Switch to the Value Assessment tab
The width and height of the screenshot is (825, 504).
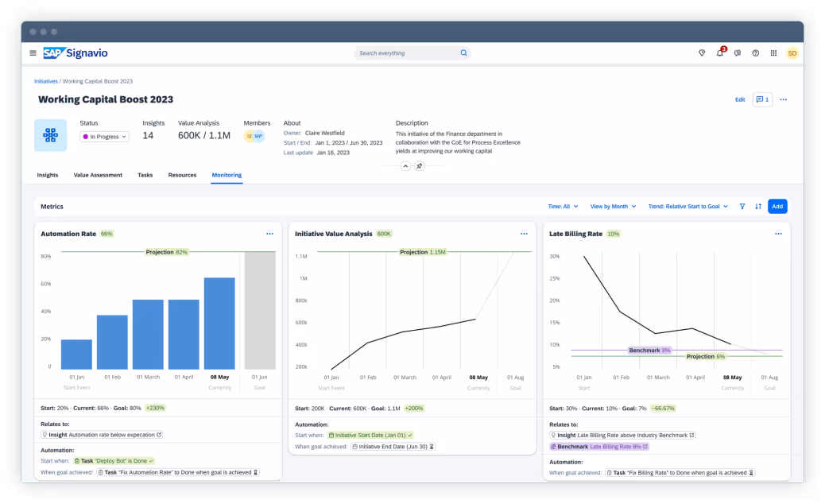tap(98, 175)
